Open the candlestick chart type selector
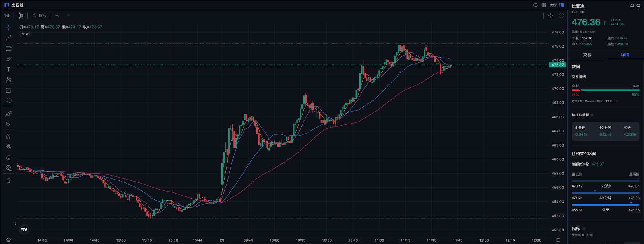The width and height of the screenshot is (644, 244). (x=21, y=16)
